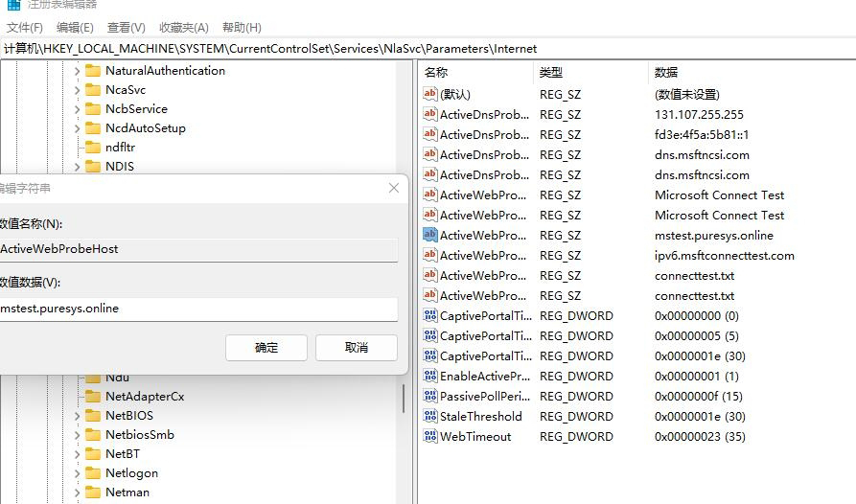Screen dimensions: 856x504
Task: Select the EnableActivePr... DWORD icon
Action: coord(429,377)
